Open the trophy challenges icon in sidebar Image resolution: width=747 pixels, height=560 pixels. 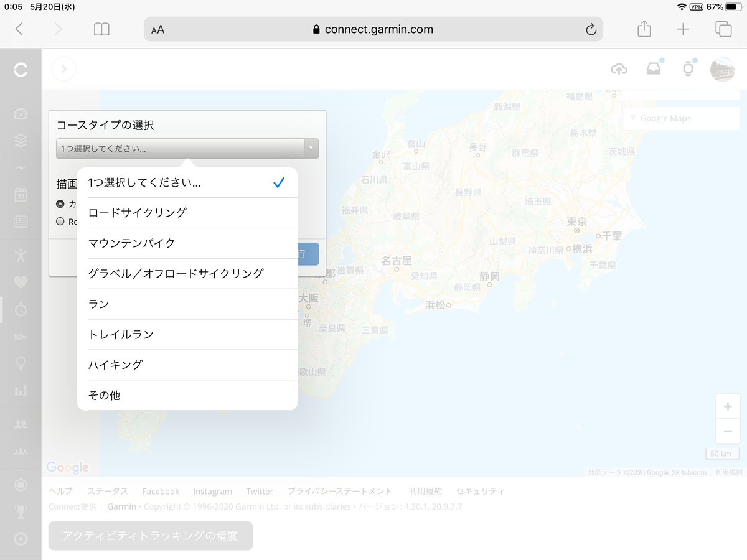tap(21, 511)
